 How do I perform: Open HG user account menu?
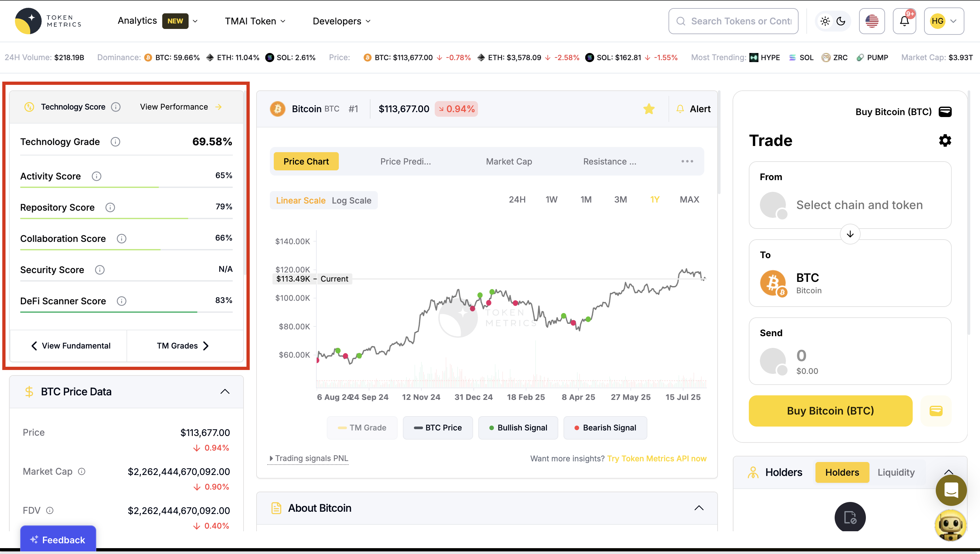[944, 21]
